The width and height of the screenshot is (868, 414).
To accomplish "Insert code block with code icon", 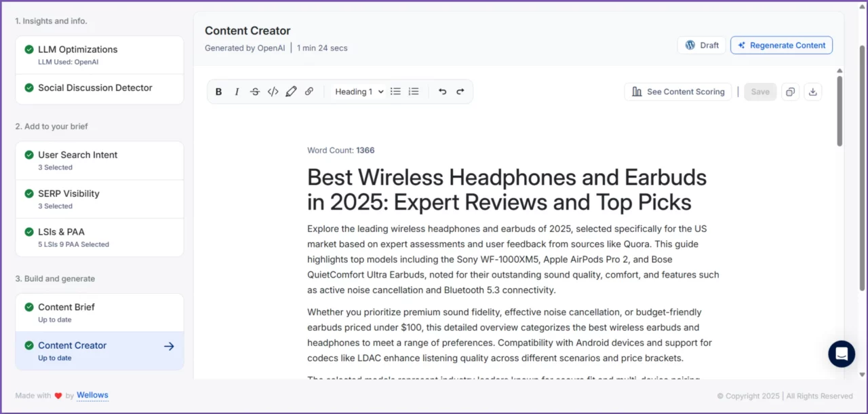I will pyautogui.click(x=273, y=92).
